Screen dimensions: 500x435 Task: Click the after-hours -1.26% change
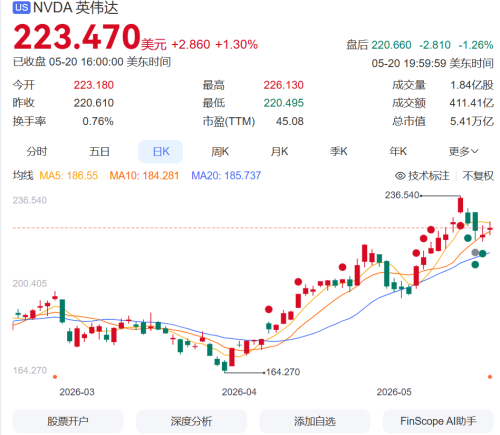pyautogui.click(x=476, y=45)
